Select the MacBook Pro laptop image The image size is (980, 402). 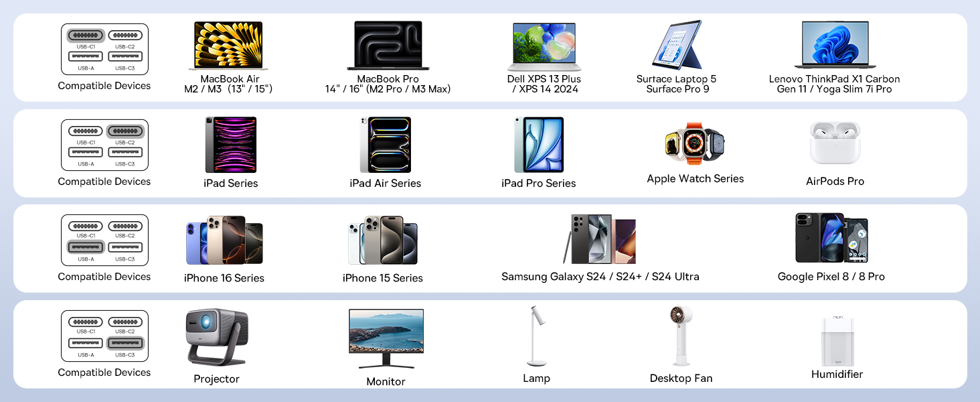tap(388, 46)
